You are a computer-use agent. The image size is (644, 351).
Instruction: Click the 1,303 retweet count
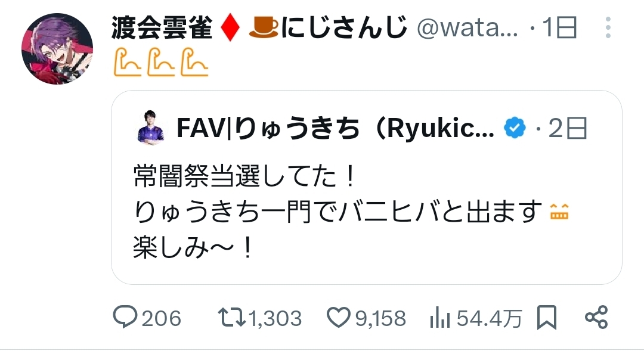275,319
